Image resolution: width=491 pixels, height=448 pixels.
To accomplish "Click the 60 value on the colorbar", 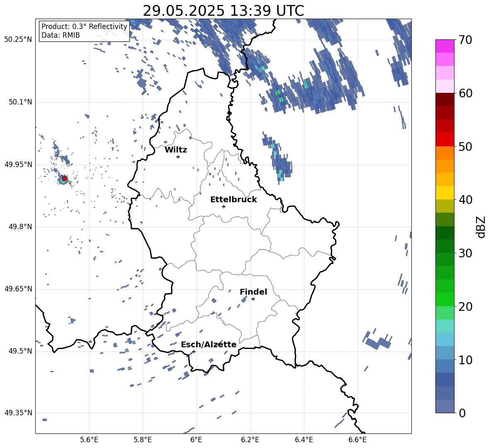I will click(x=466, y=93).
